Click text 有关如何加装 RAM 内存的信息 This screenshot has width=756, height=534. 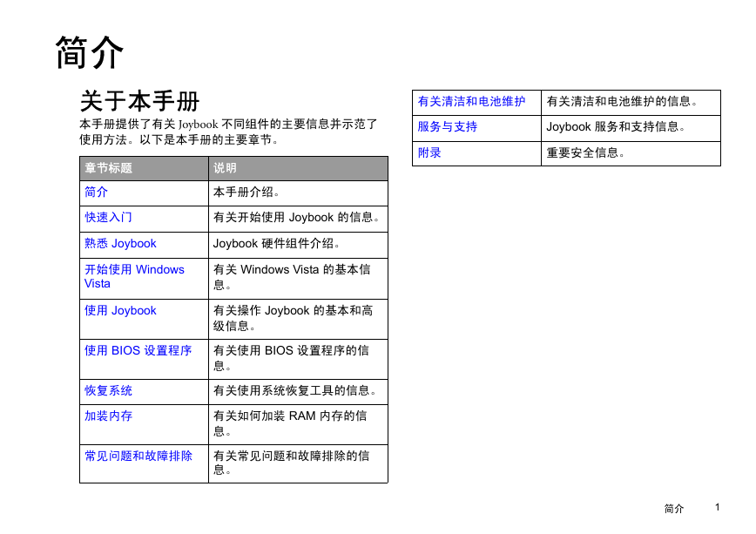click(x=290, y=423)
